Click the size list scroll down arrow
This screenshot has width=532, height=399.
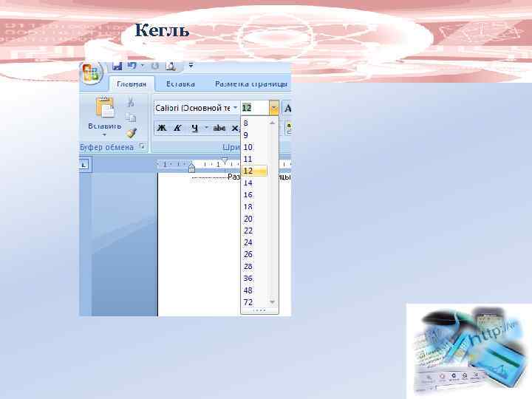coord(272,301)
